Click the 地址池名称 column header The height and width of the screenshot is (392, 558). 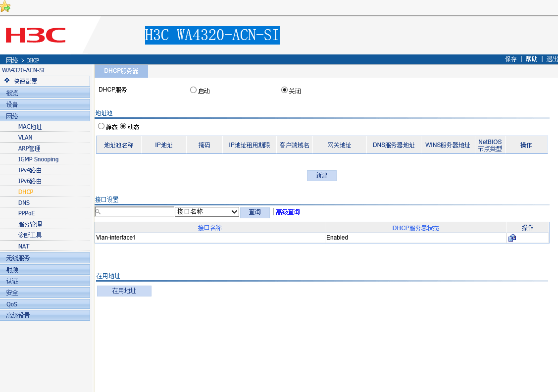(x=118, y=145)
